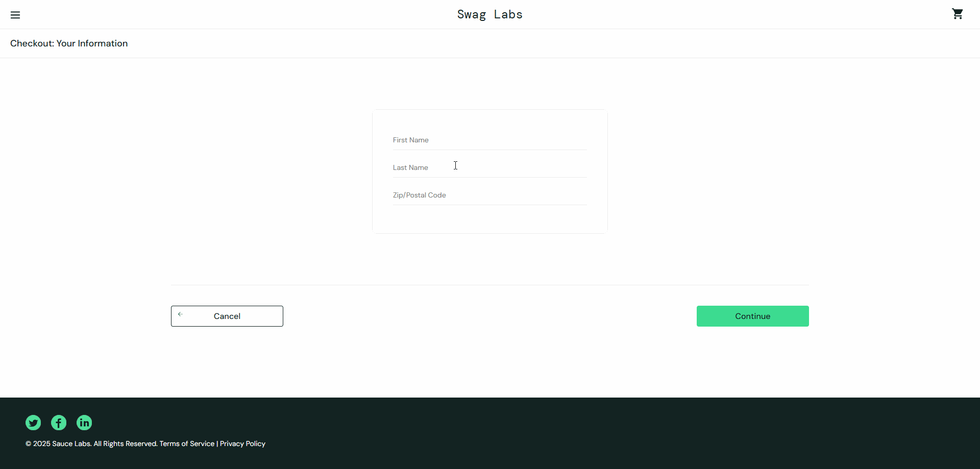Viewport: 980px width, 469px height.
Task: Click the Checkout: Your Information heading
Action: [69, 43]
